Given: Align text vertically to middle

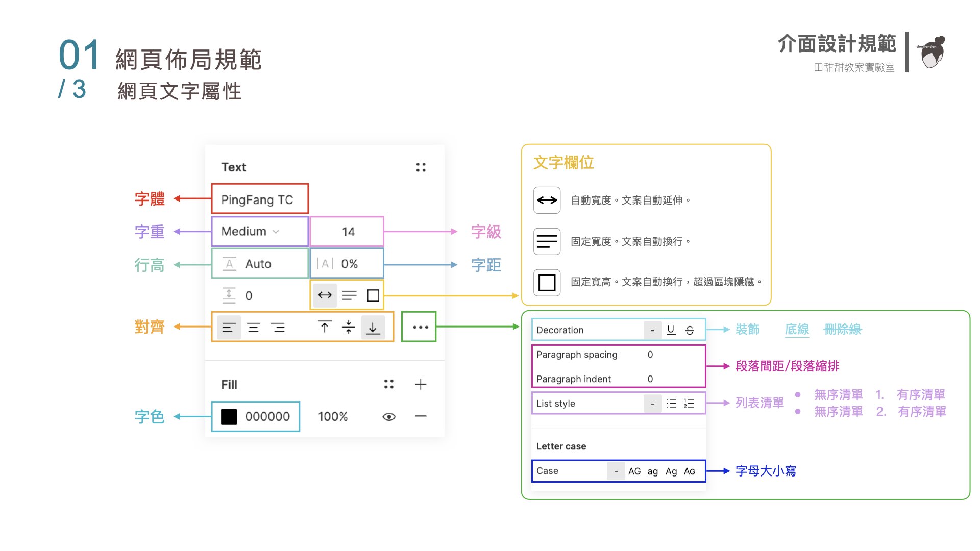Looking at the screenshot, I should pos(349,327).
